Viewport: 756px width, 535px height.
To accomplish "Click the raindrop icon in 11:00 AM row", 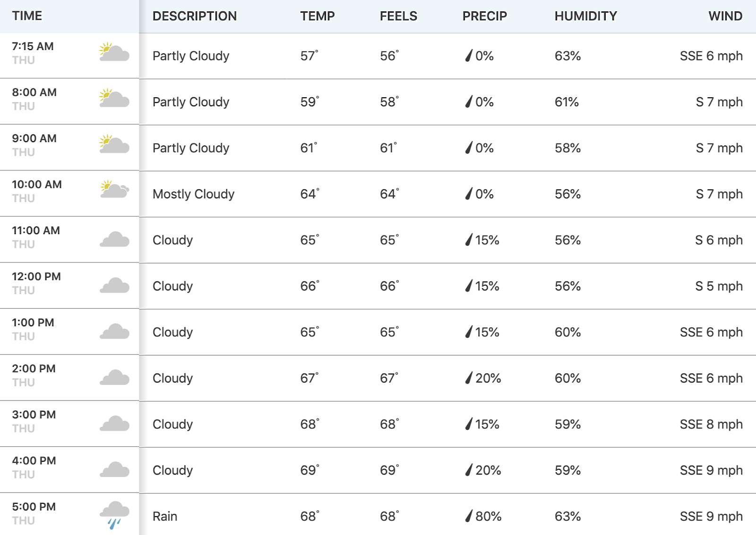I will coord(469,239).
